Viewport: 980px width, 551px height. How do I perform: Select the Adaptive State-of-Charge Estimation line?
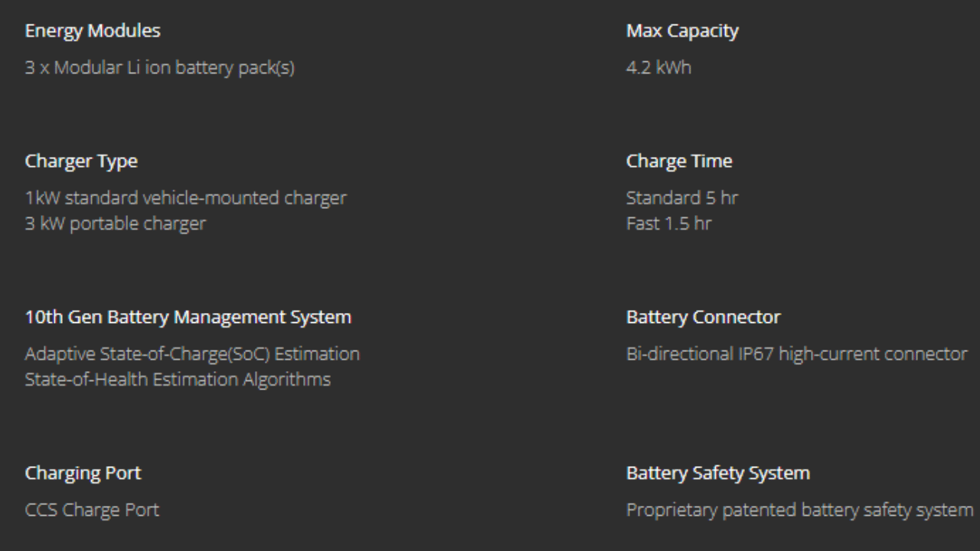coord(192,354)
